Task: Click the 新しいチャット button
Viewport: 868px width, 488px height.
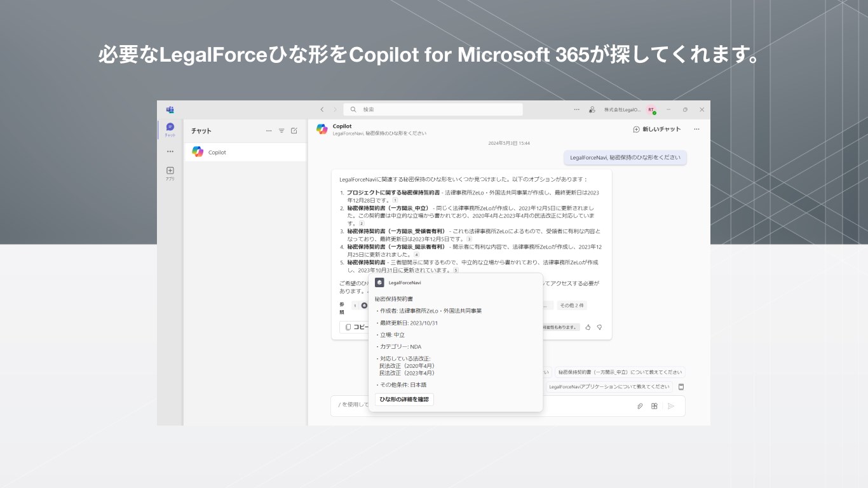Action: 656,129
